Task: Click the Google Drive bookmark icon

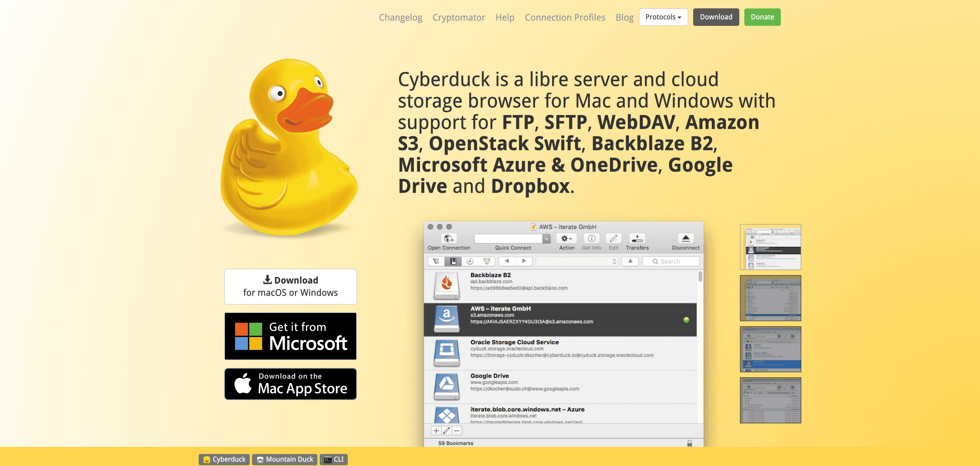Action: (x=447, y=387)
